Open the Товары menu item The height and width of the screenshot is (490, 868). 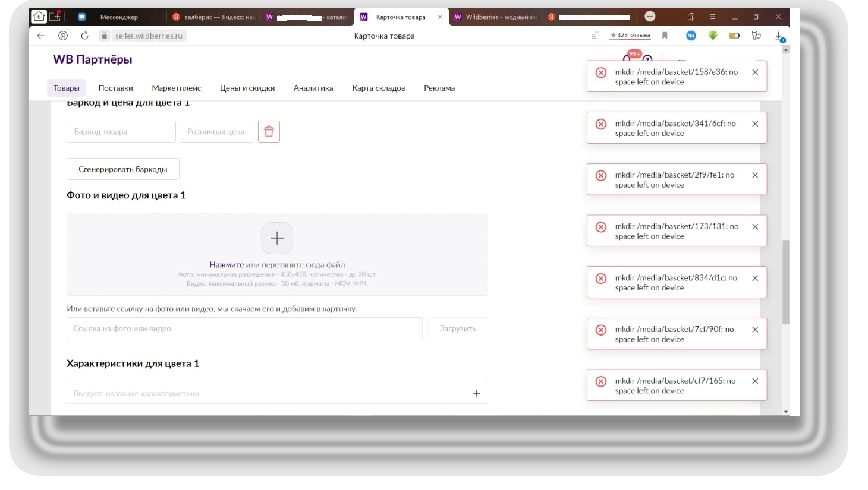tap(67, 88)
